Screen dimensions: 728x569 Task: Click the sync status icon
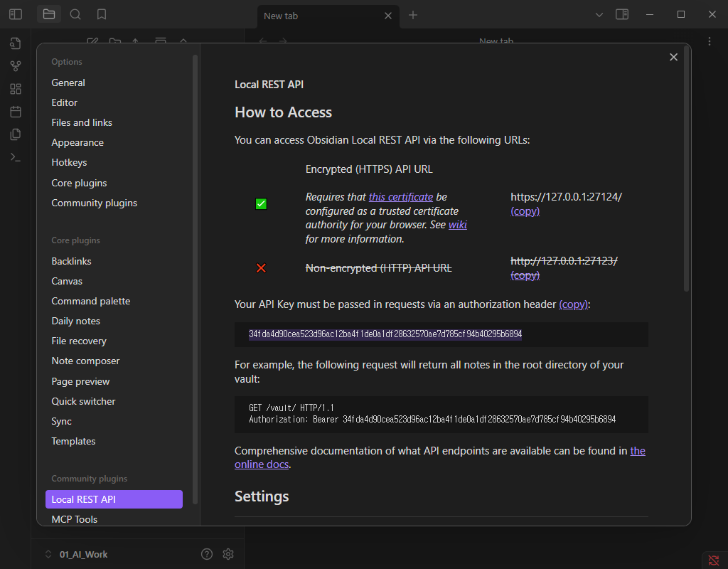click(714, 560)
